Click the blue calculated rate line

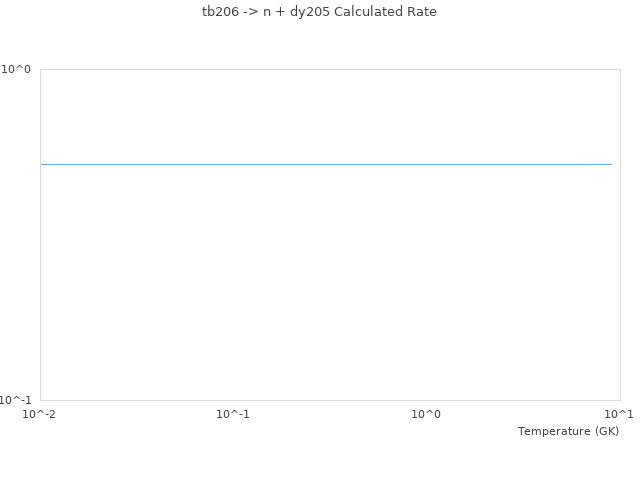click(x=326, y=164)
